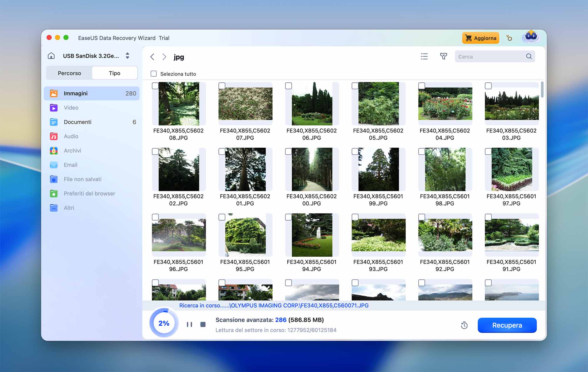This screenshot has width=588, height=372.
Task: Stop the advanced scan
Action: (x=203, y=324)
